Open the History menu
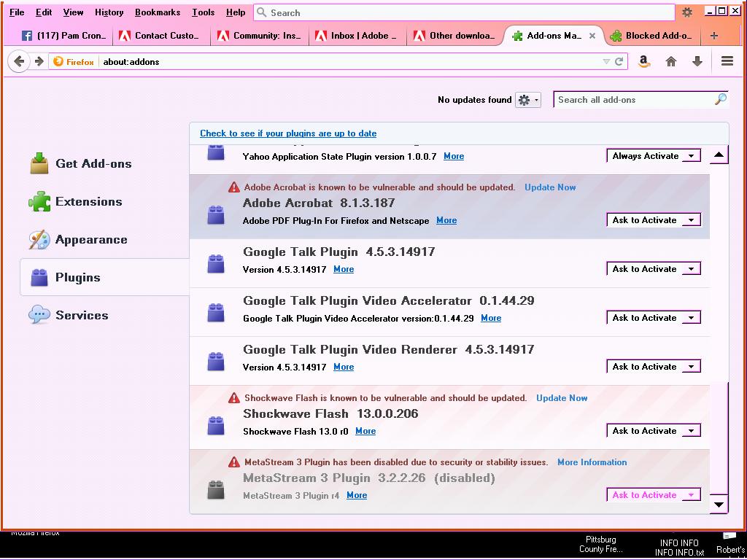 tap(109, 12)
